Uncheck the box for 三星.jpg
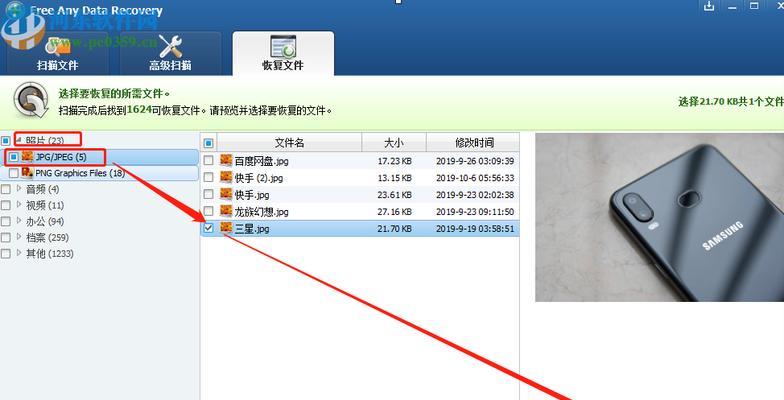Viewport: 784px width, 400px height. 208,228
